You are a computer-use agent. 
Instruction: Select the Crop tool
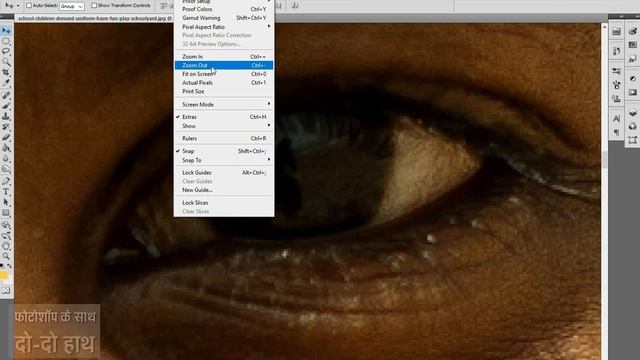pyautogui.click(x=6, y=73)
